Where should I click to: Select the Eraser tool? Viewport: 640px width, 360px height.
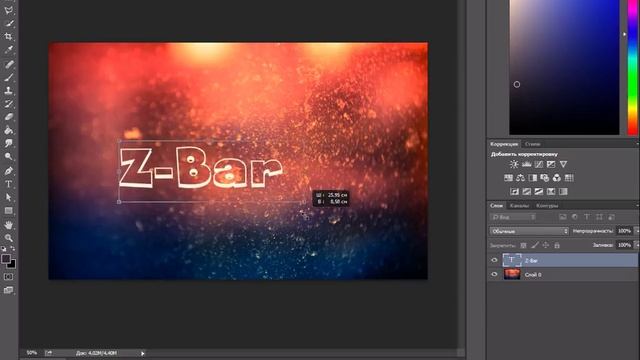coord(8,117)
